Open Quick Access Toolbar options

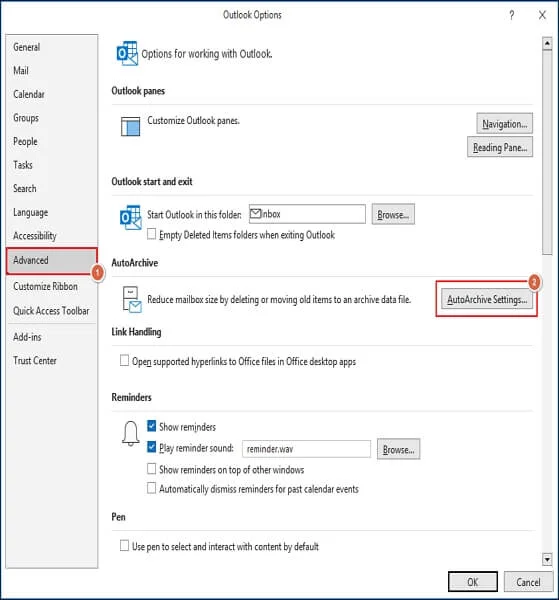click(52, 311)
